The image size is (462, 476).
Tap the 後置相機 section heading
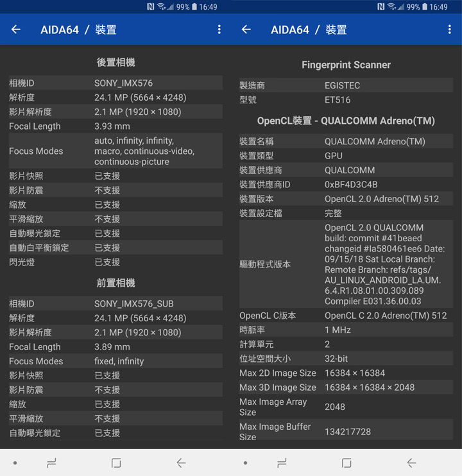(x=116, y=62)
